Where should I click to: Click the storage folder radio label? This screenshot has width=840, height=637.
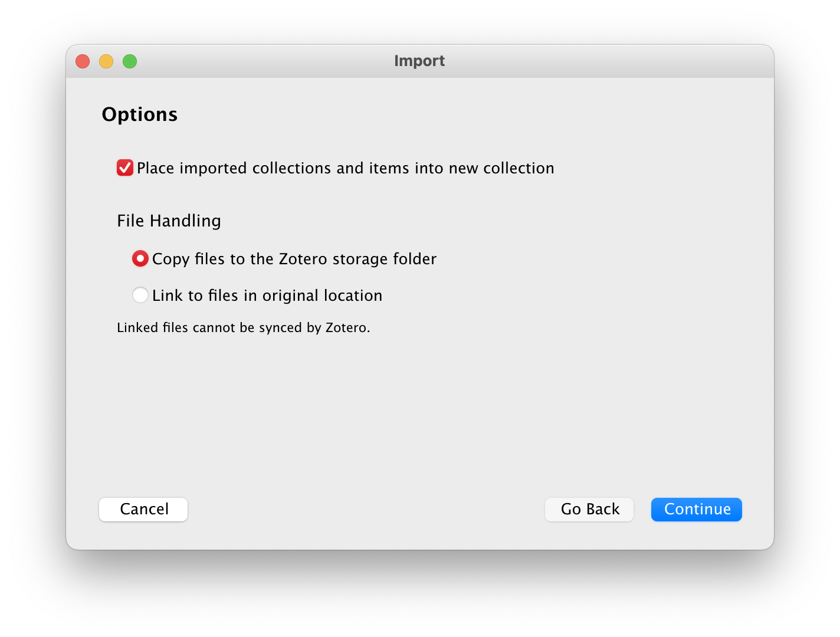294,258
